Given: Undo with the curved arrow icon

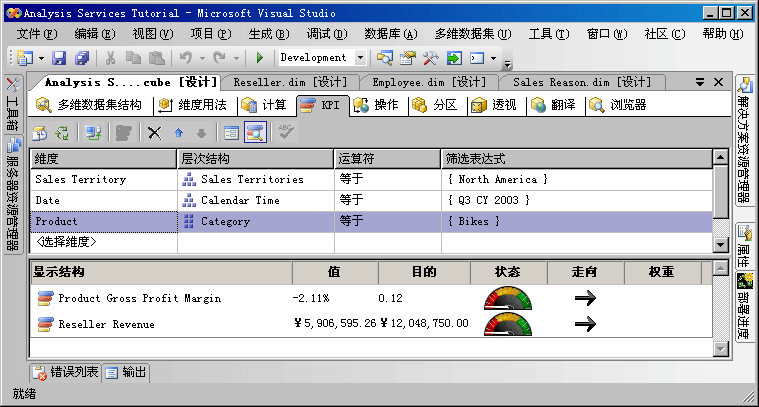Looking at the screenshot, I should coord(186,58).
